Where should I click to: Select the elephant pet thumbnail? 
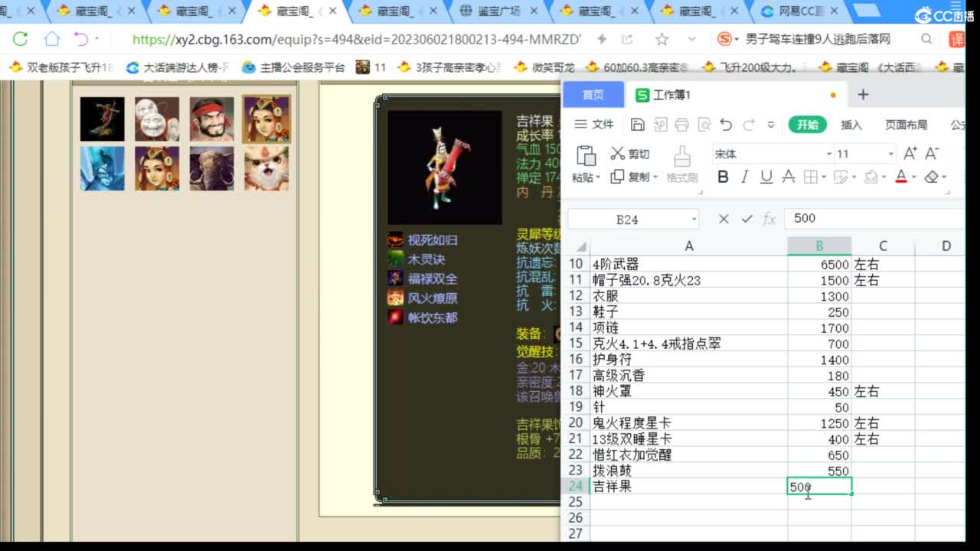pyautogui.click(x=212, y=168)
